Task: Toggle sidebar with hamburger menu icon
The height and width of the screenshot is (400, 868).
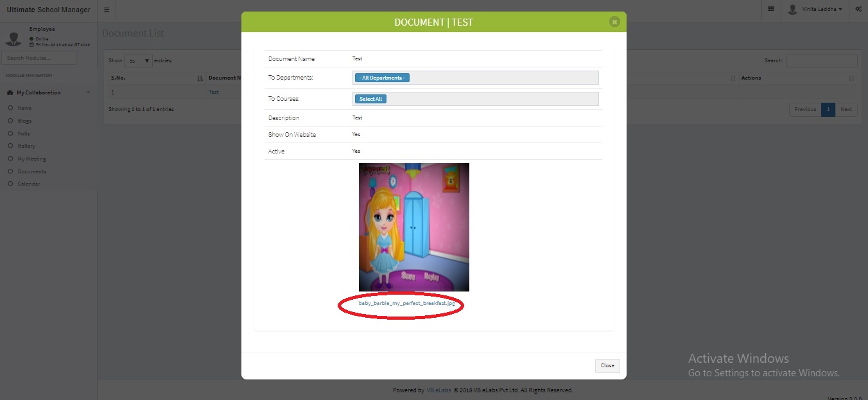Action: coord(107,10)
